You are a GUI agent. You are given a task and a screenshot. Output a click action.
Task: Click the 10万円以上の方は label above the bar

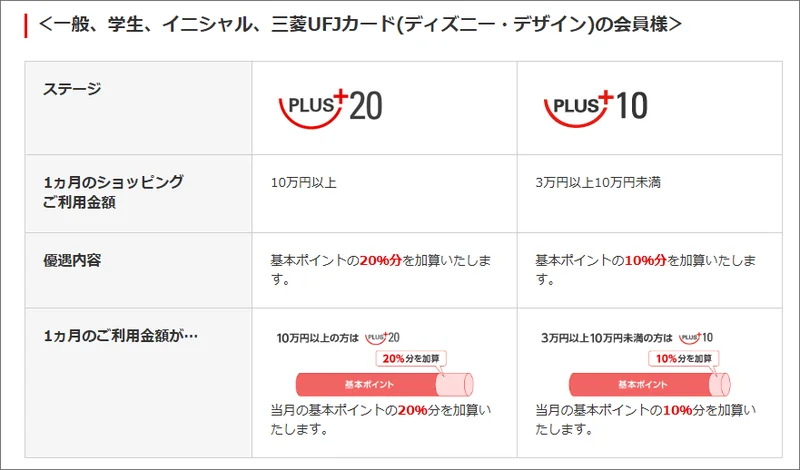point(317,339)
